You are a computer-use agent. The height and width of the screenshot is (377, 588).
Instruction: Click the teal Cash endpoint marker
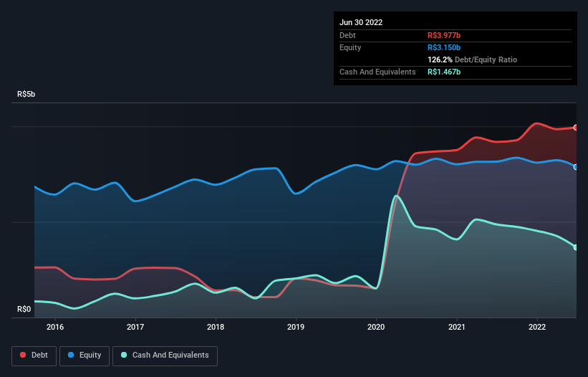576,247
